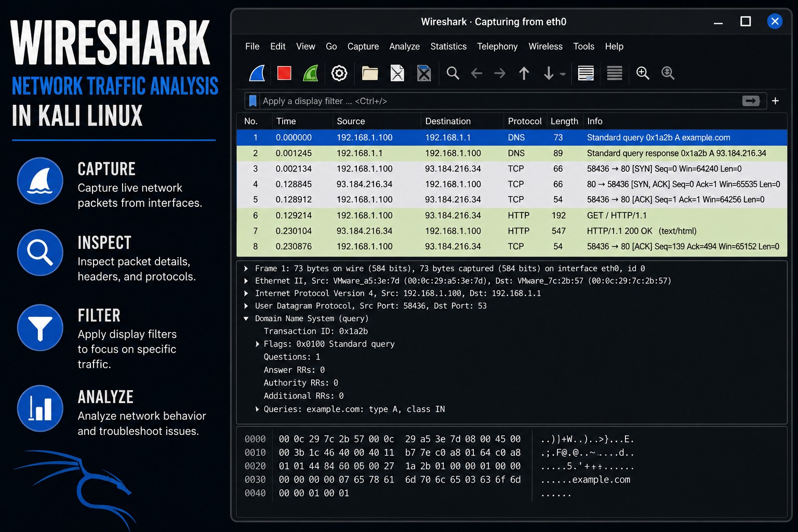Start capture with the blue shark fin icon
The height and width of the screenshot is (532, 798).
[x=258, y=73]
